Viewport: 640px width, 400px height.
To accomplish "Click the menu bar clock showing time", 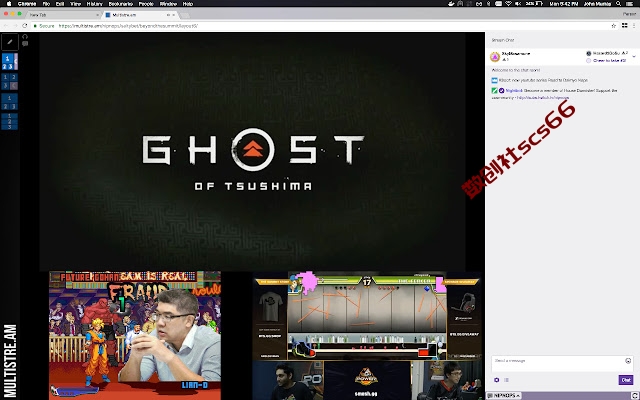I will point(564,4).
